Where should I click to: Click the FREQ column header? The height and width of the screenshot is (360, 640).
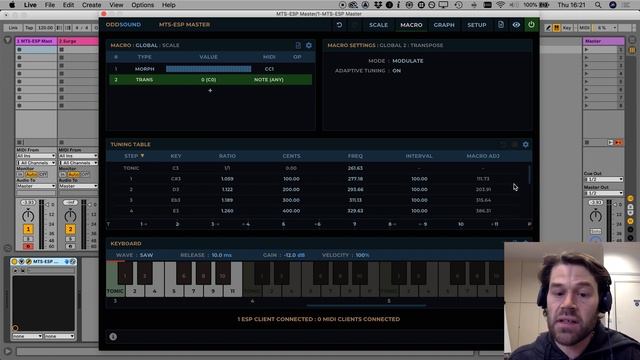point(355,156)
